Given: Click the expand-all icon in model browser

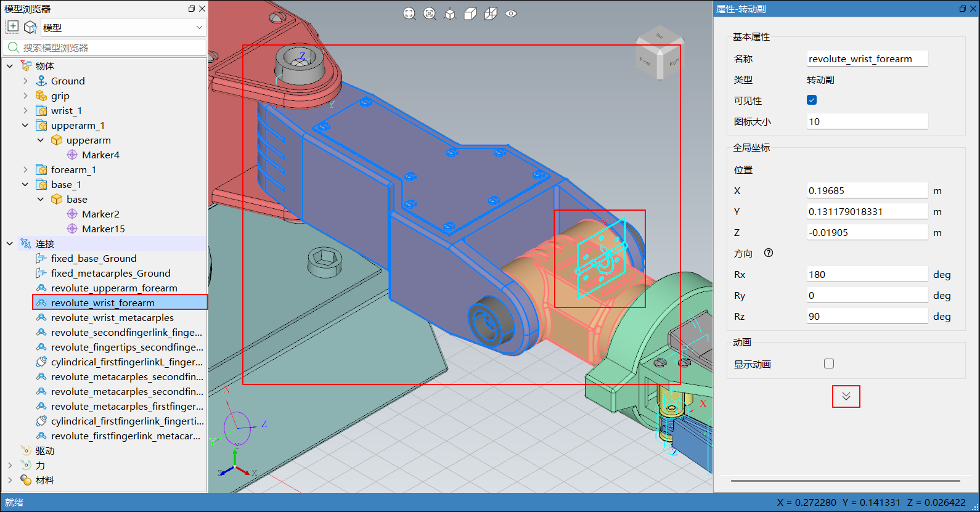Looking at the screenshot, I should pos(12,27).
